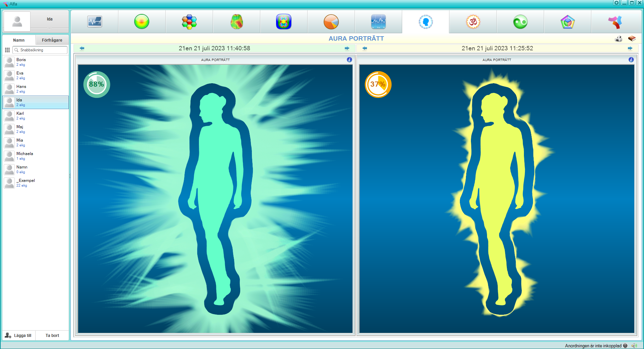The image size is (644, 349).
Task: Click the Snabbsökning search field
Action: 40,50
